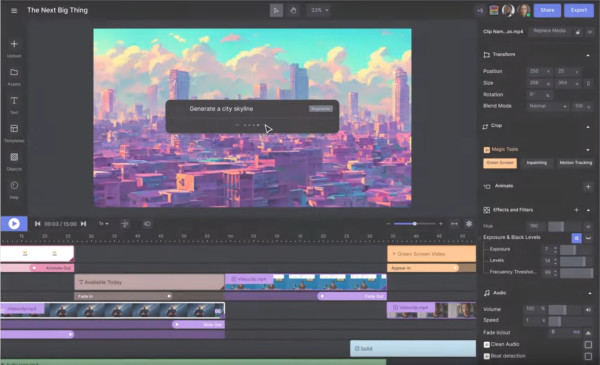Toggle the clip lock icon
600x365 pixels.
578,32
